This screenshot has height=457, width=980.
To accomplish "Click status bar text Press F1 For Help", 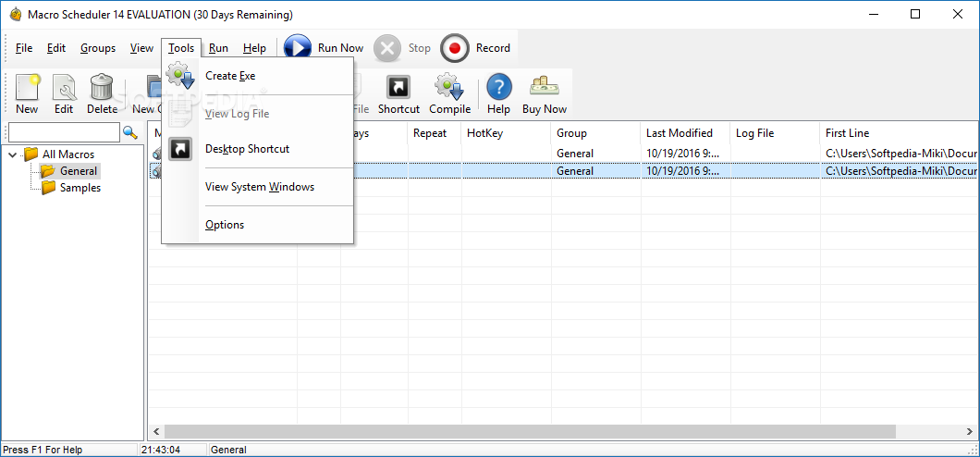I will [43, 450].
